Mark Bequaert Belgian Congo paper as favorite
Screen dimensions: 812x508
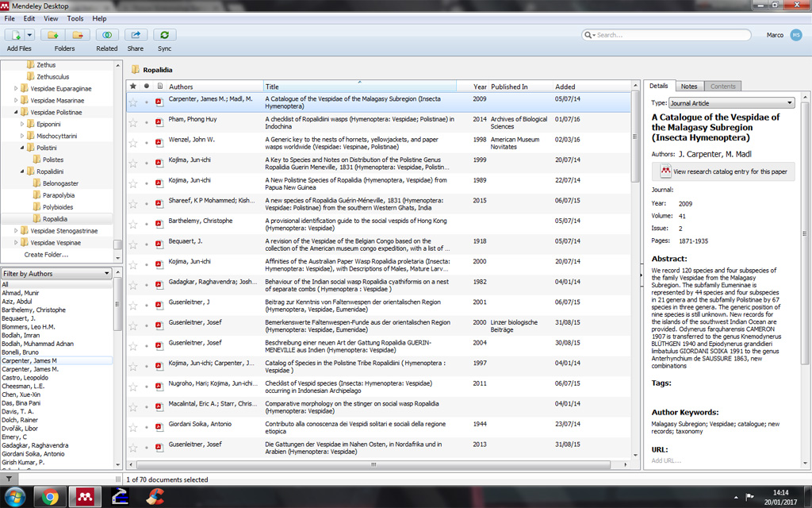[133, 244]
